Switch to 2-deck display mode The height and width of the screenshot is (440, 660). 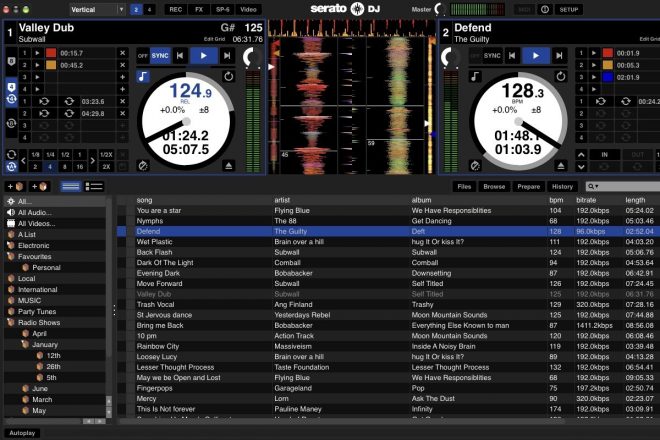(136, 9)
